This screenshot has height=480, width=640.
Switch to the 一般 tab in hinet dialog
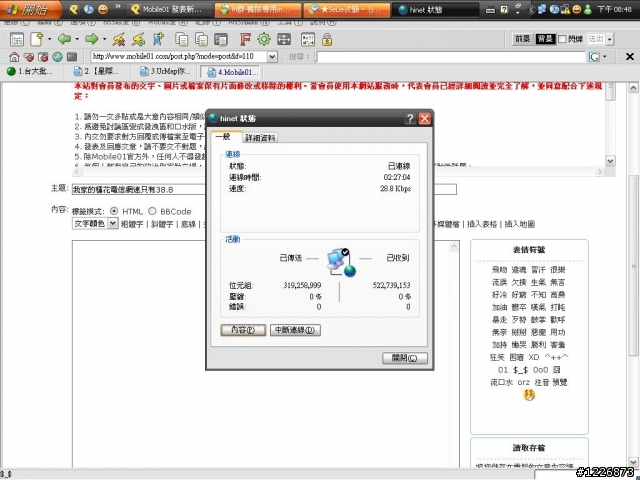point(226,137)
